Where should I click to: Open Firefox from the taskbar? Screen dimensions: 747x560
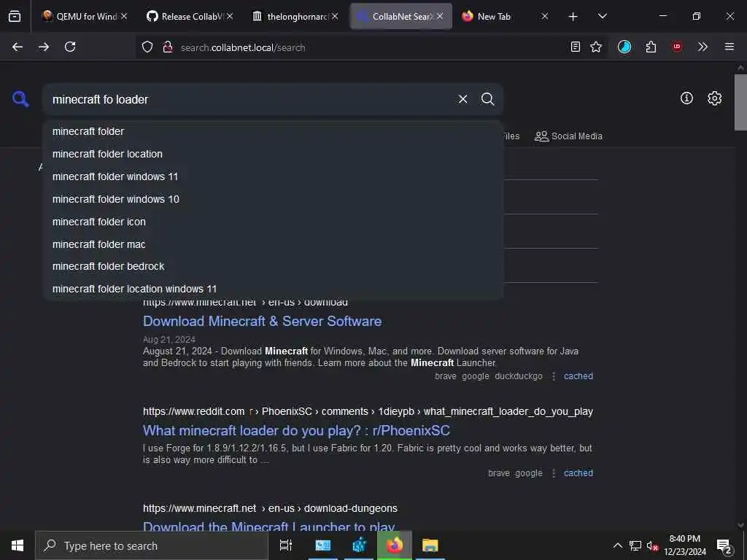[x=394, y=545]
